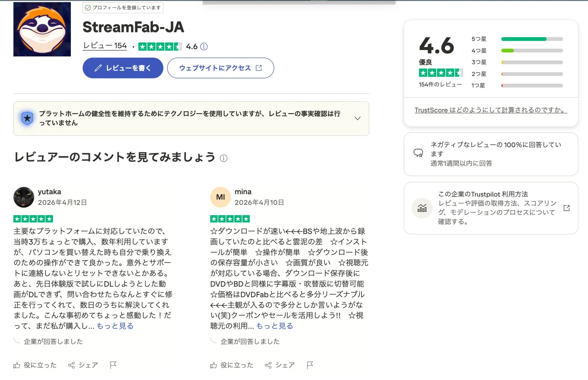Screen dimensions: 588x380
Task: Click the ウェブサイトにアクセス button
Action: click(x=221, y=68)
